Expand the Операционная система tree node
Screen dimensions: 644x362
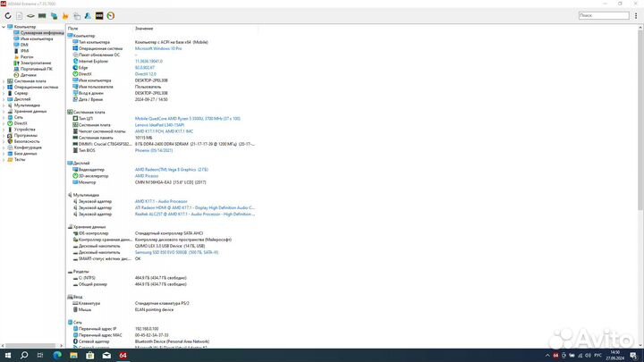coord(4,87)
